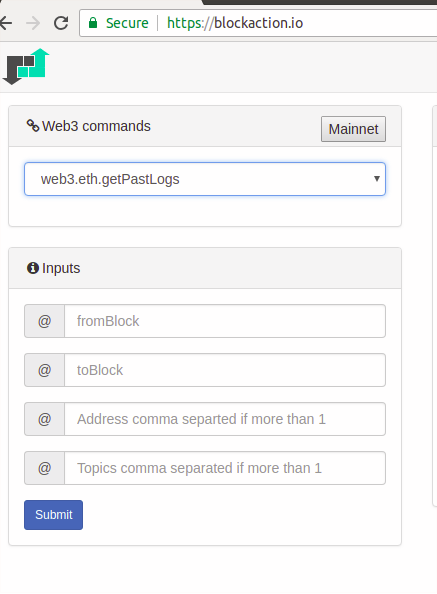Click the @ addon before Topics field
This screenshot has height=594, width=437.
click(44, 468)
